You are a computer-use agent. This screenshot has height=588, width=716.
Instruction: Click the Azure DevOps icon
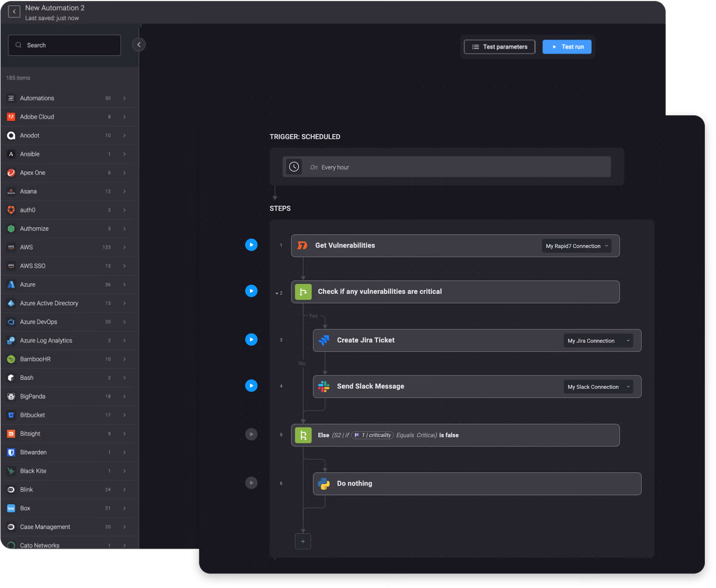point(11,322)
